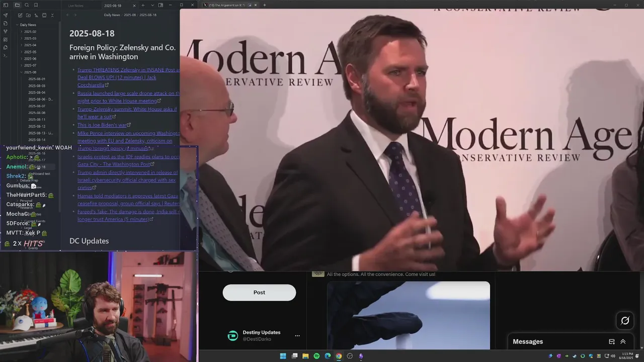This screenshot has height=362, width=644.
Task: Open the Obsidian tab list dropdown
Action: coord(152,6)
